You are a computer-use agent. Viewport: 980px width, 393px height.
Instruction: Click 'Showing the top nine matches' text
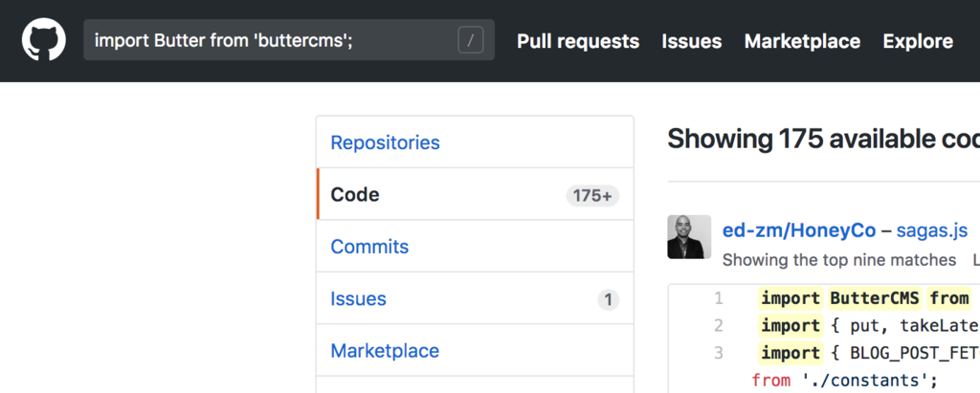839,260
